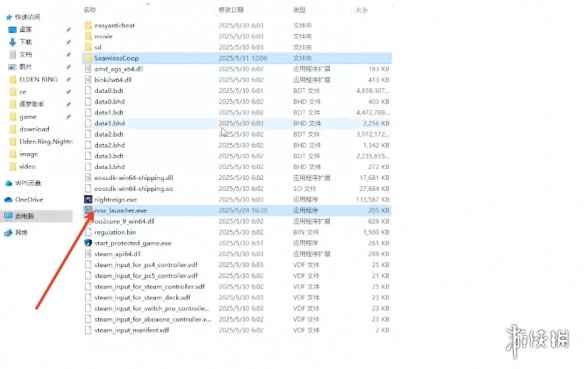
Task: Open the image folder in sidebar
Action: [x=29, y=154]
